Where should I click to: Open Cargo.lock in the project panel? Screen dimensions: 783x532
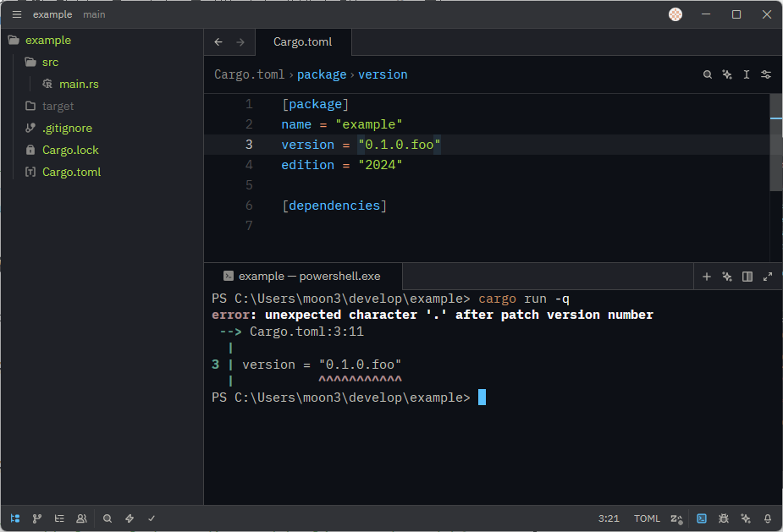tap(70, 150)
